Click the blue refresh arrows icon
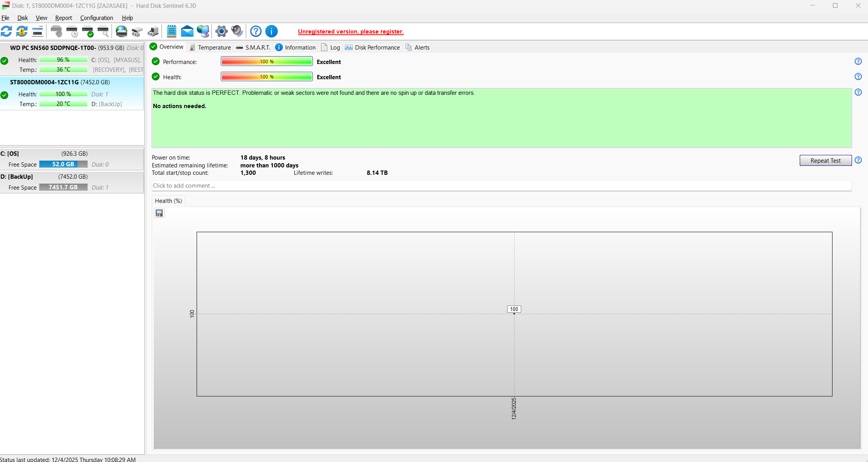 (x=7, y=31)
